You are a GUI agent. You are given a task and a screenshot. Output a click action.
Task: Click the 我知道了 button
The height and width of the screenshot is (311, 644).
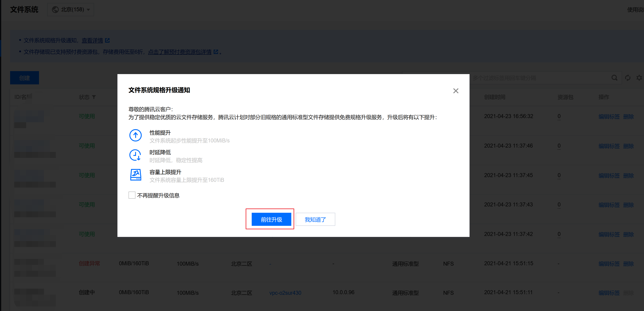click(x=315, y=219)
